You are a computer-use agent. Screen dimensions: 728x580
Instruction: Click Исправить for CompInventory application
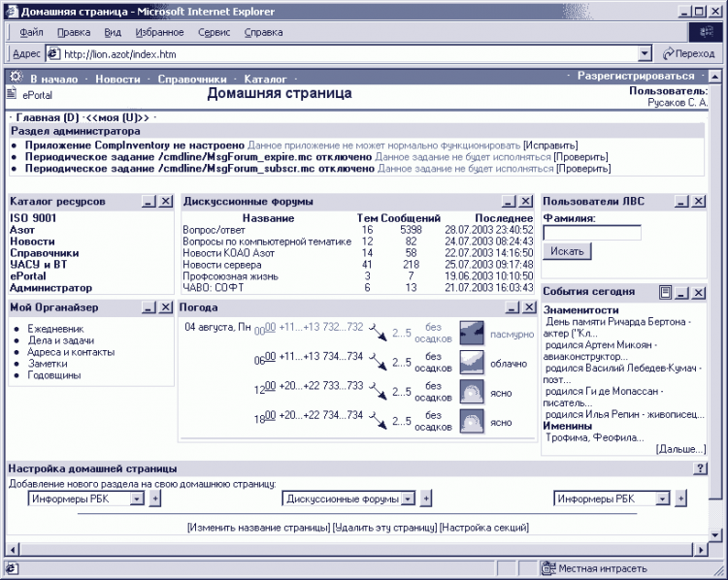550,145
